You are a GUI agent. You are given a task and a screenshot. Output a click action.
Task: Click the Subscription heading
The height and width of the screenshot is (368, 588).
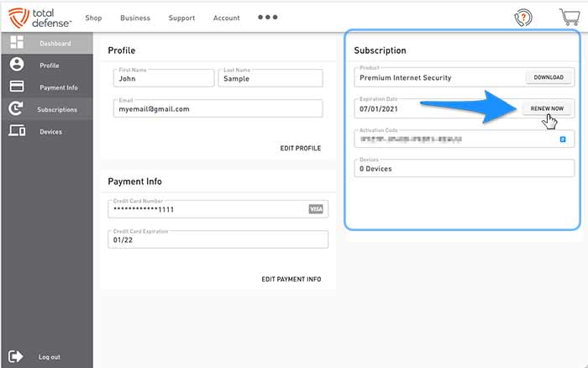380,50
